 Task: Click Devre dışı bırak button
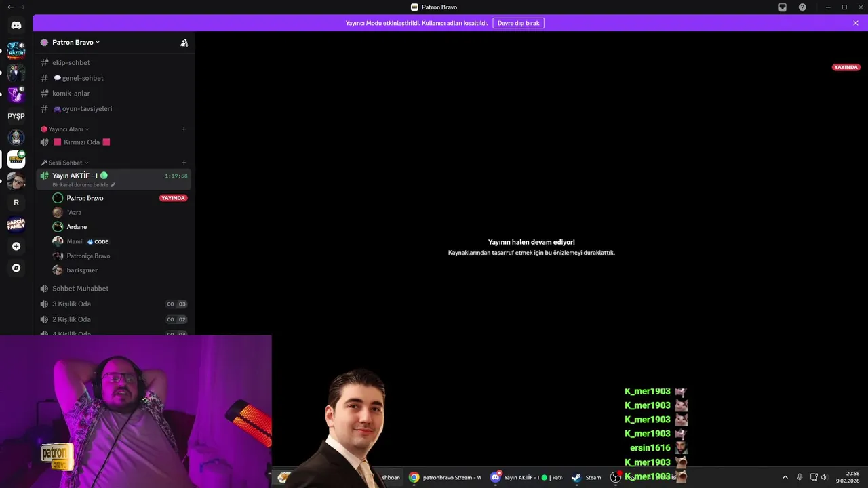click(x=518, y=23)
